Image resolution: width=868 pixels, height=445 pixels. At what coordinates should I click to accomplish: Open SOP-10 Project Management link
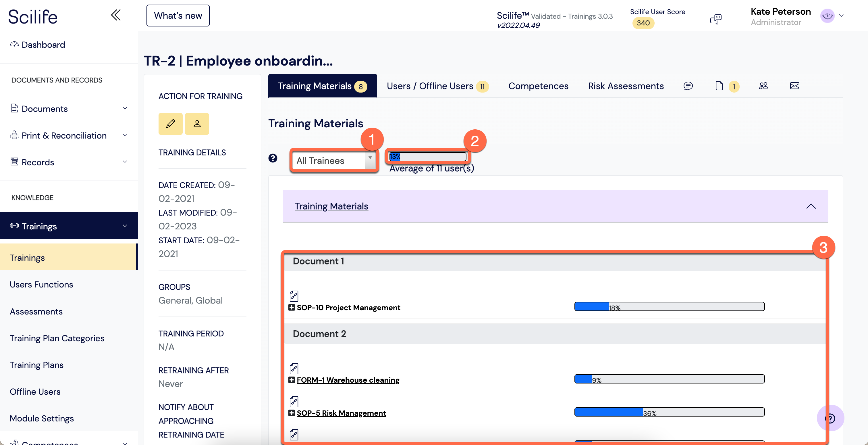348,308
